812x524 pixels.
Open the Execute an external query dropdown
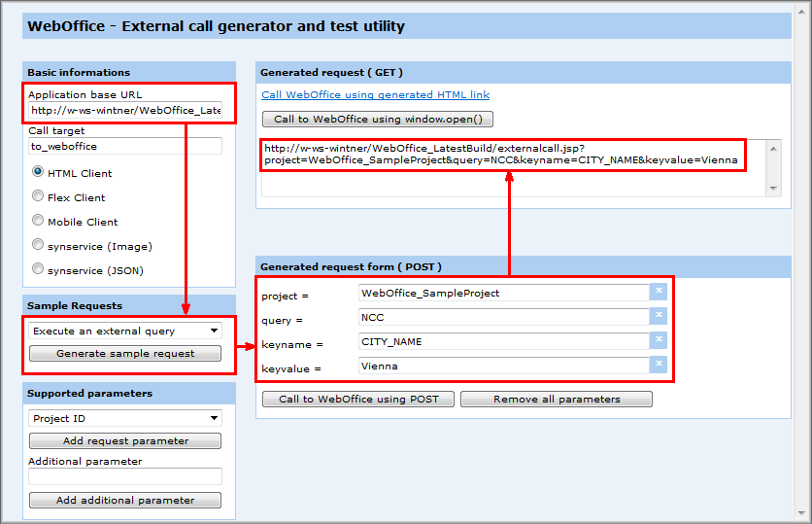coord(125,331)
